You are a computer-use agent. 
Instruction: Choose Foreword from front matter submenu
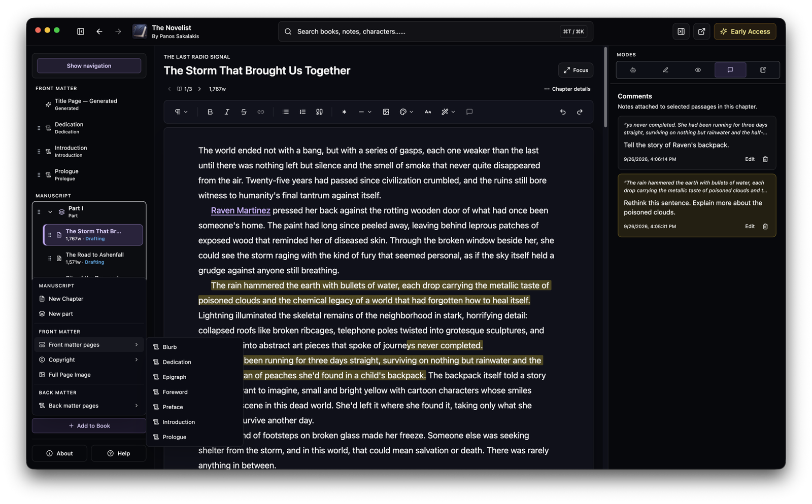coord(195,392)
